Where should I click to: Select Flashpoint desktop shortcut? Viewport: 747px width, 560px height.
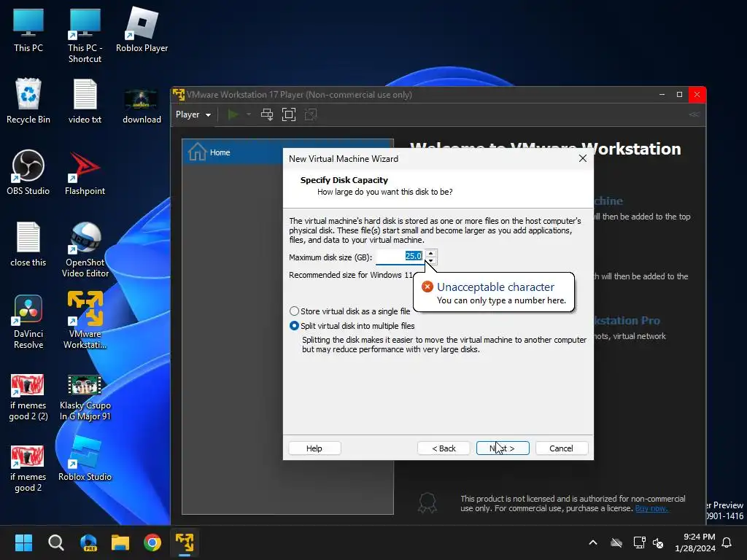click(85, 172)
